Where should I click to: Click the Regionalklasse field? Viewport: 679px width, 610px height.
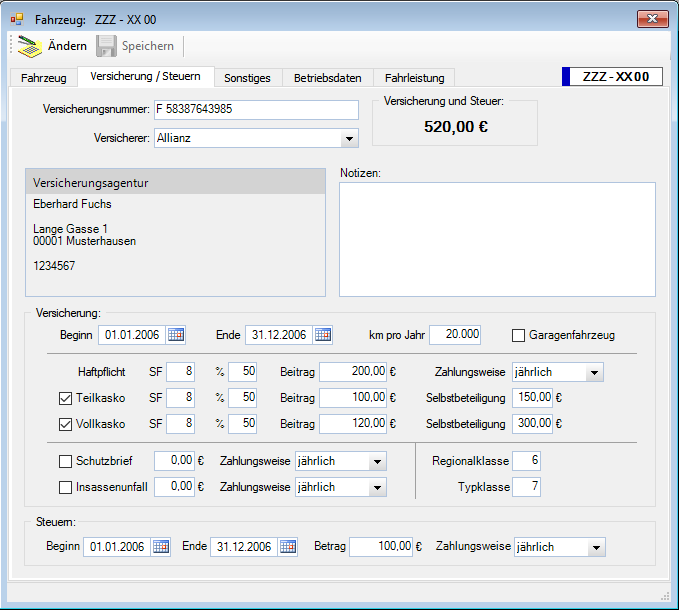click(527, 461)
